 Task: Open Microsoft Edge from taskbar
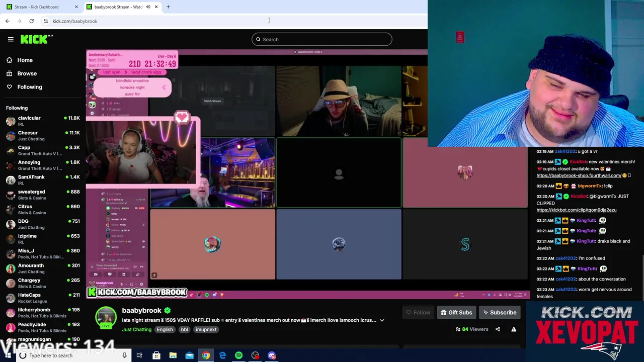point(222,355)
